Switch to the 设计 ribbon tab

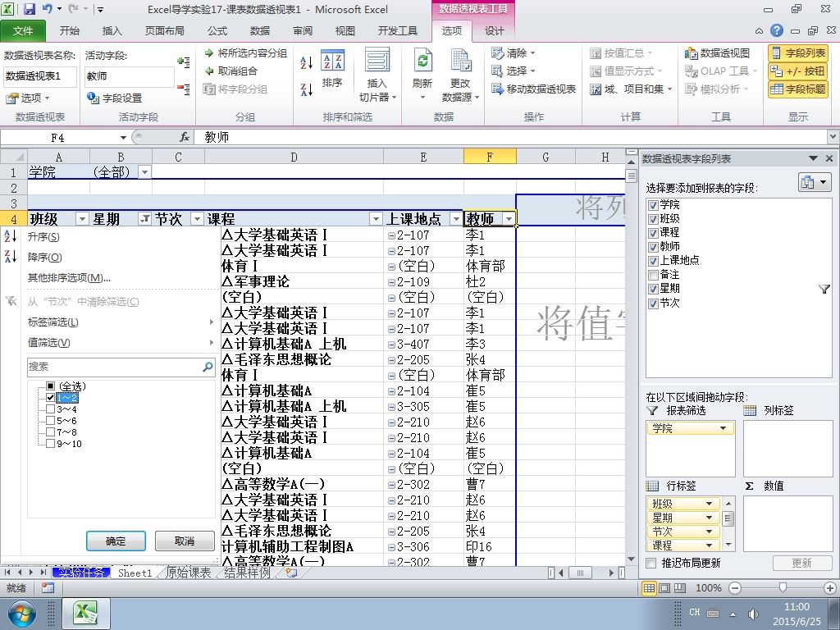(494, 30)
